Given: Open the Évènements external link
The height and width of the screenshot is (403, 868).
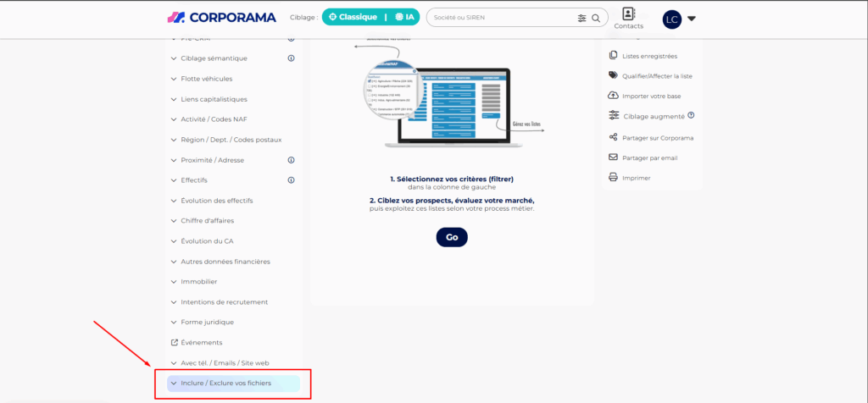Looking at the screenshot, I should 201,343.
